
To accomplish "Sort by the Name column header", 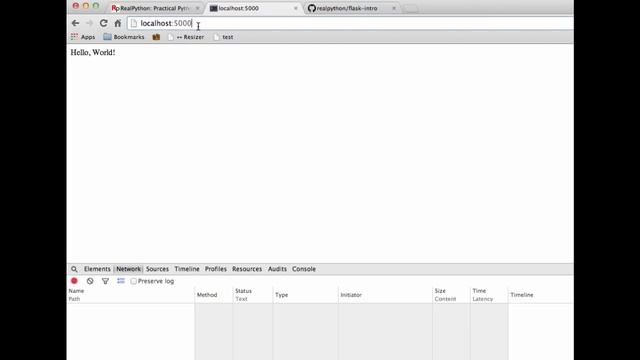I will [131, 295].
